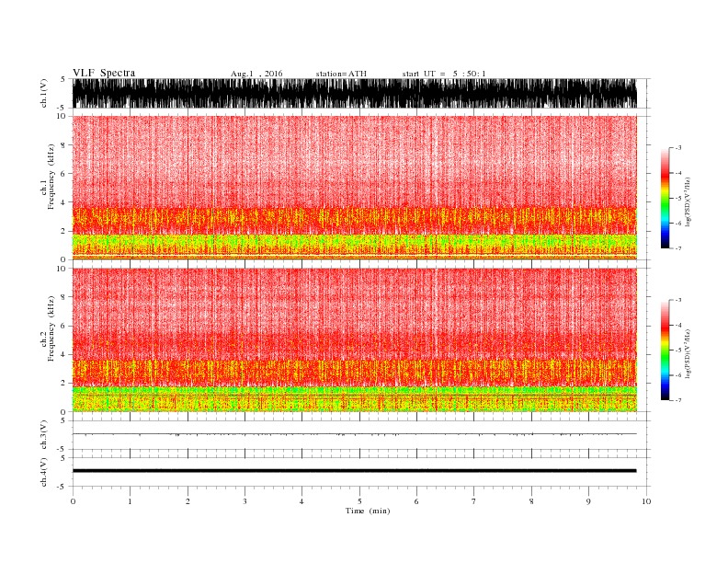Viewport: 728px width, 563px height.
Task: Click time axis tick label "4"
Action: coord(301,501)
